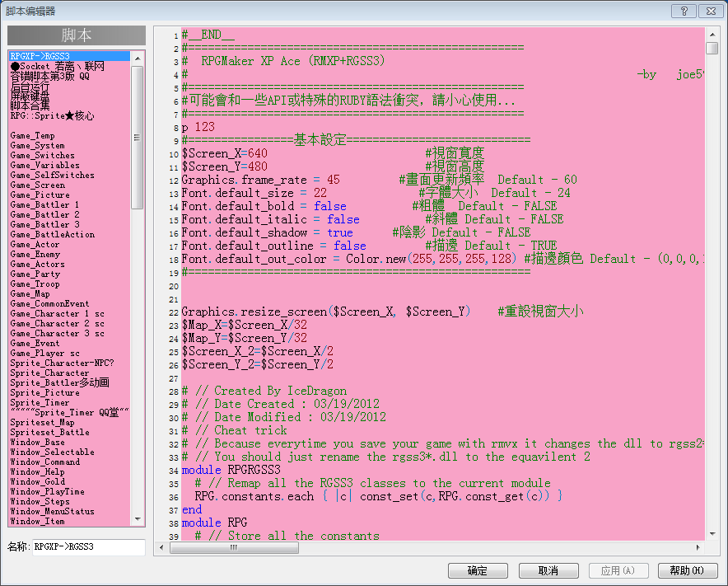Screen dimensions: 728x586
Task: Open the Game_Event script
Action: pos(70,343)
